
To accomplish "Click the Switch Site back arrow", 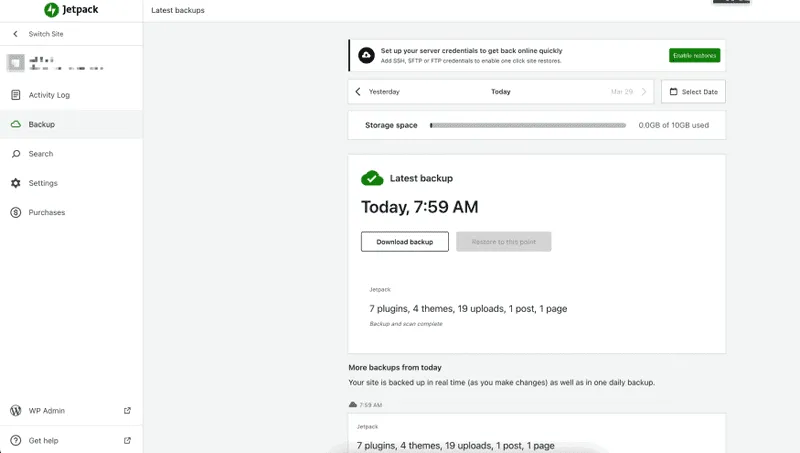I will (15, 34).
